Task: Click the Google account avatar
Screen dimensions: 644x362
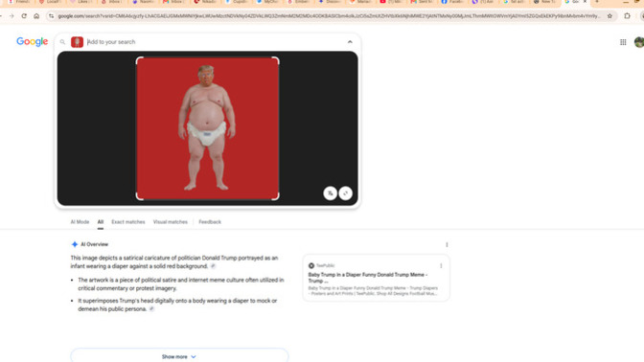Action: 639,42
